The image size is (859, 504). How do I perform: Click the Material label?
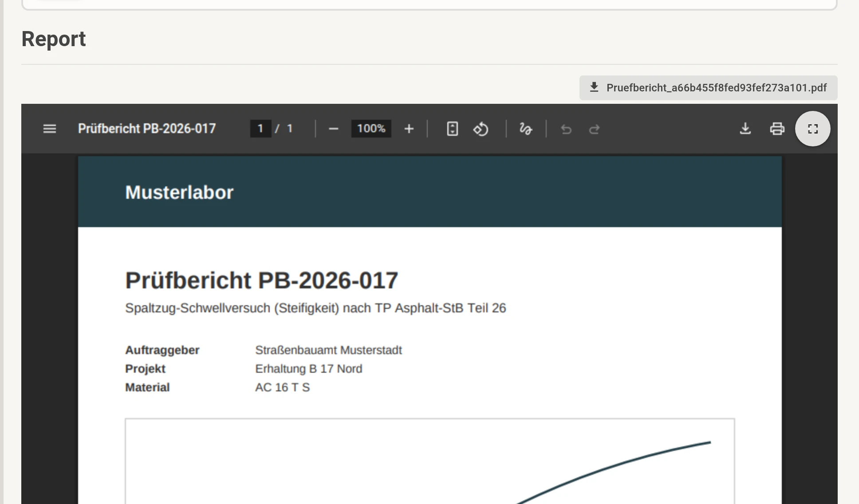tap(147, 387)
